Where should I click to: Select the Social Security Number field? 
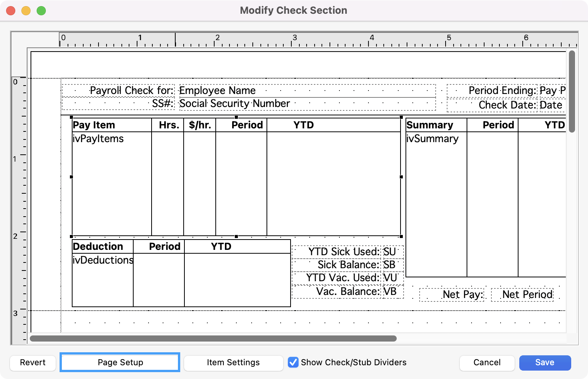click(307, 104)
